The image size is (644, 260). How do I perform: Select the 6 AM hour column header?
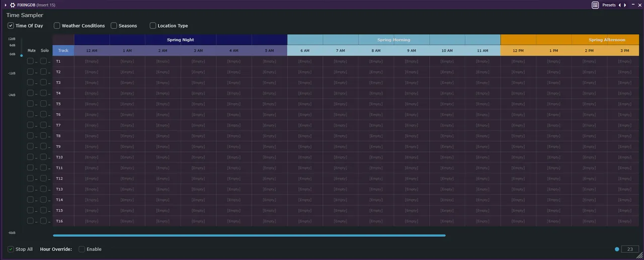(x=305, y=50)
